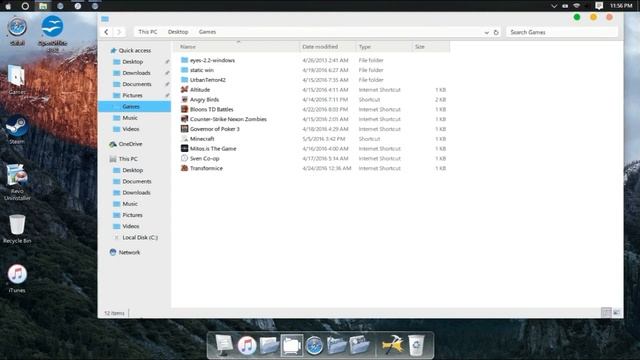Viewport: 640px width, 360px height.
Task: Open Network in the navigation pane
Action: (x=129, y=252)
